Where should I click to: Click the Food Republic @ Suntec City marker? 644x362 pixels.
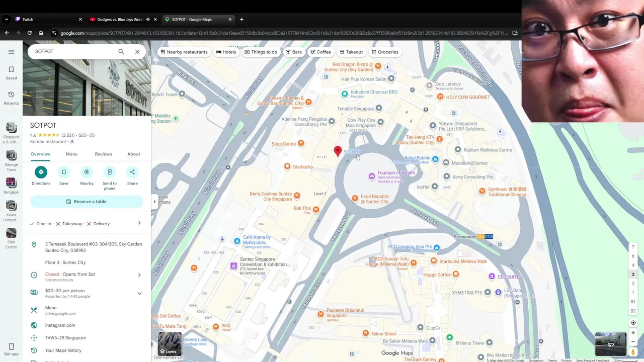[x=355, y=198]
